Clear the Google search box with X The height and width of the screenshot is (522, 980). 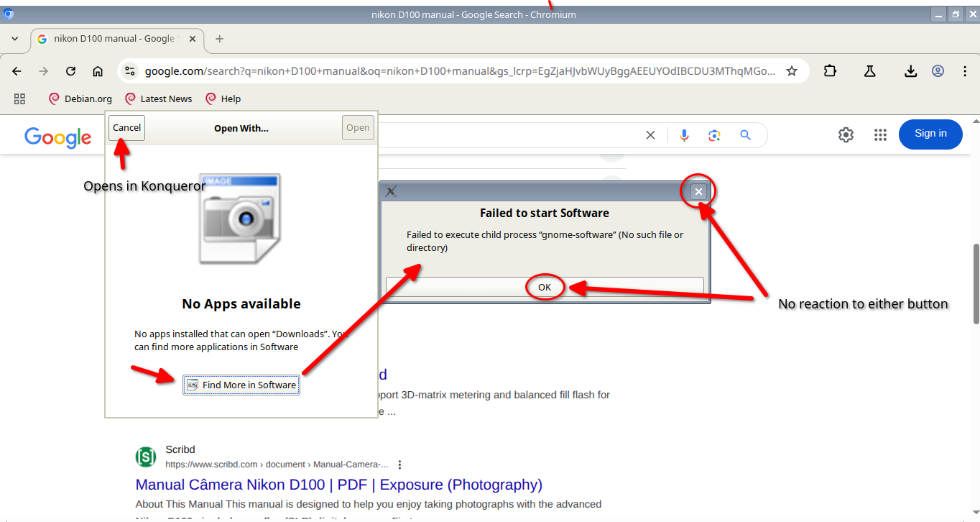click(x=650, y=134)
